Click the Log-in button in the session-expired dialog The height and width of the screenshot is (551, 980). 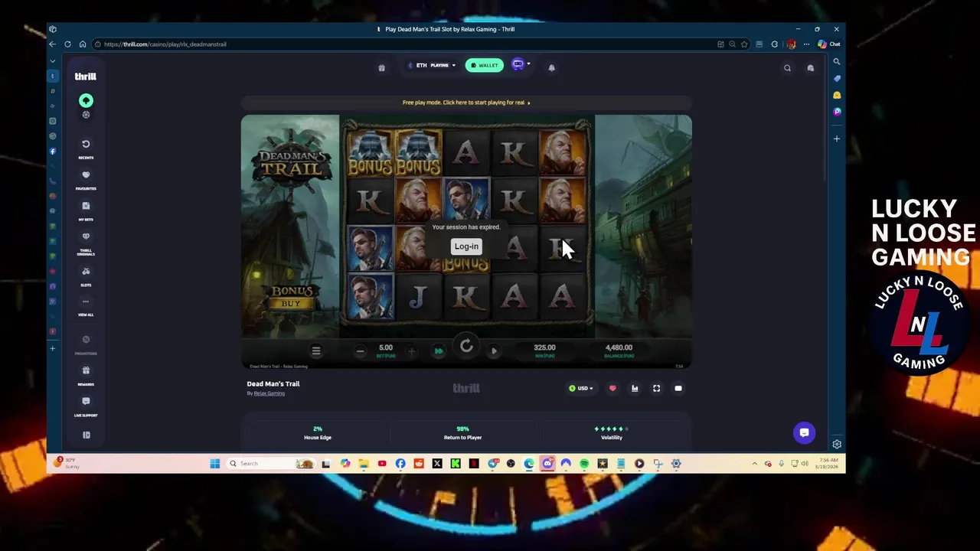(466, 246)
